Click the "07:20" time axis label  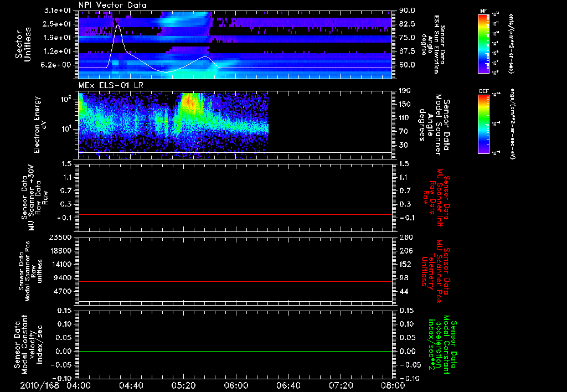[341, 386]
